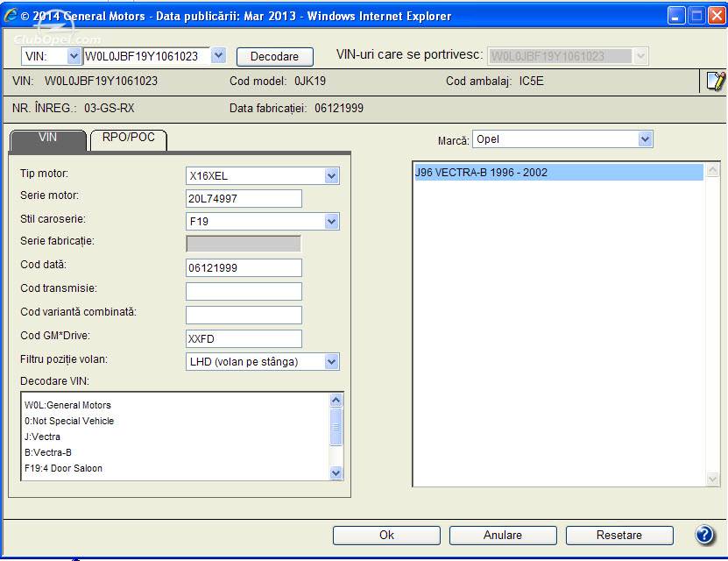Click the empty Cod variantă combinată field
The image size is (728, 561).
[244, 315]
